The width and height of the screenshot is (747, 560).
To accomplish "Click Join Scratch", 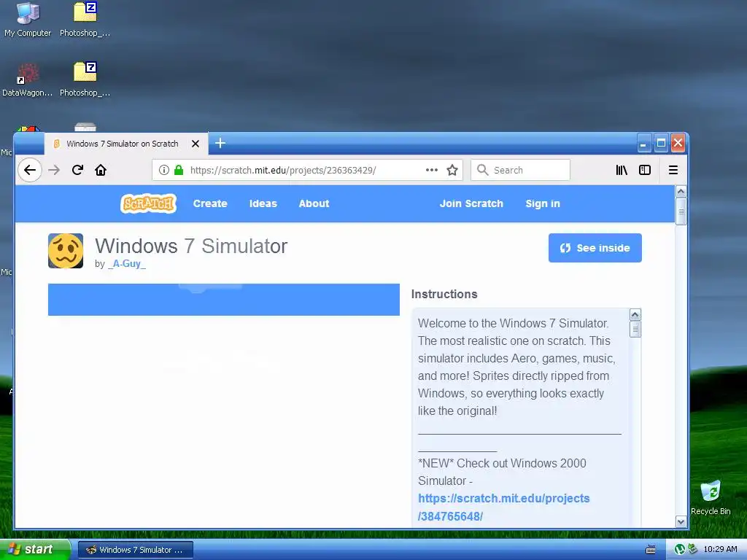I will pyautogui.click(x=471, y=203).
